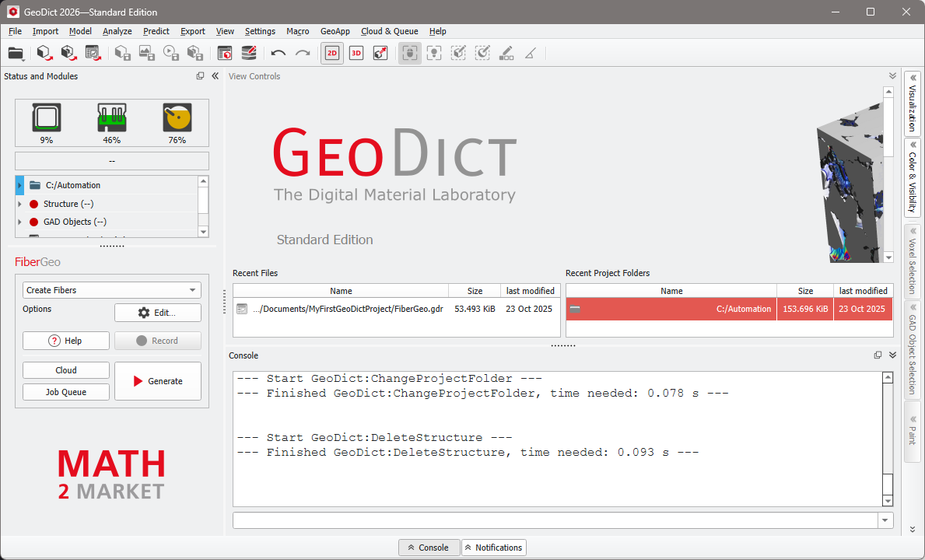Collapse the Status and Modules panel
The width and height of the screenshot is (925, 560).
(215, 76)
